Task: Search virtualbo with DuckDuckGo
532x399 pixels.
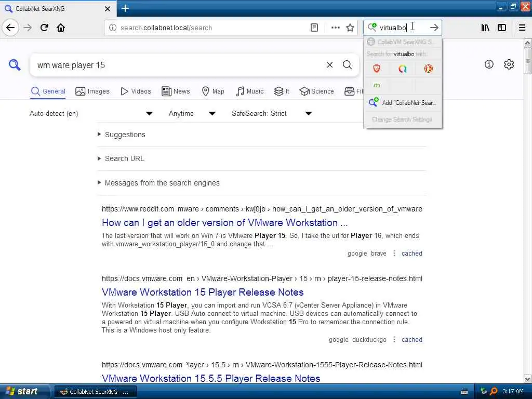Action: [x=428, y=69]
